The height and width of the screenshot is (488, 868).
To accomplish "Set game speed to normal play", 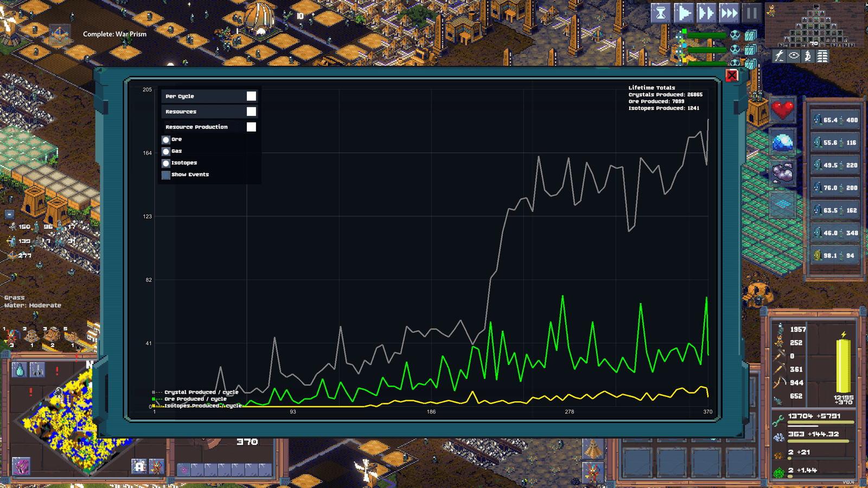I will 684,13.
